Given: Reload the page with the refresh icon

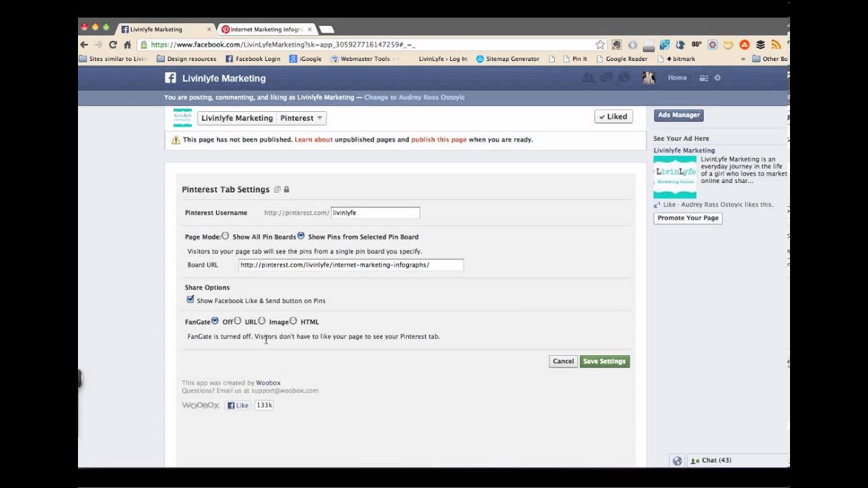Looking at the screenshot, I should (113, 45).
